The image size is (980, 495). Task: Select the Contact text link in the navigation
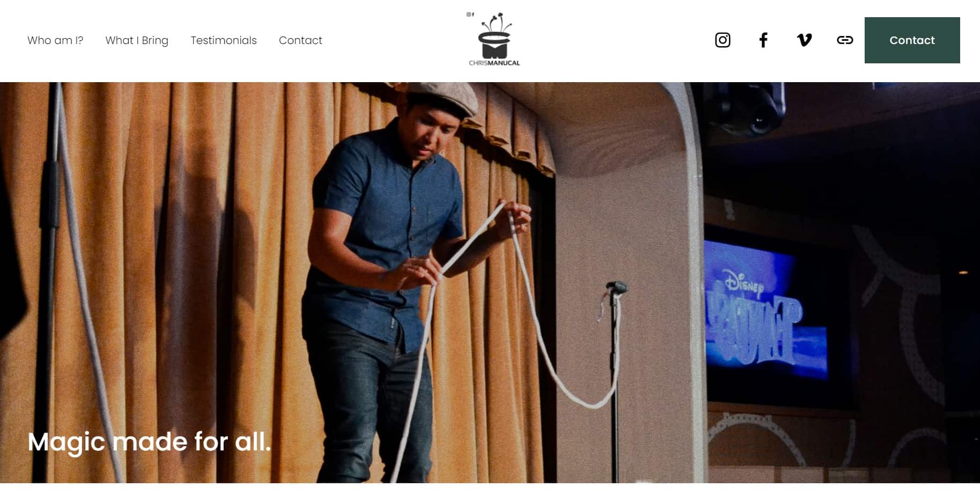tap(300, 40)
